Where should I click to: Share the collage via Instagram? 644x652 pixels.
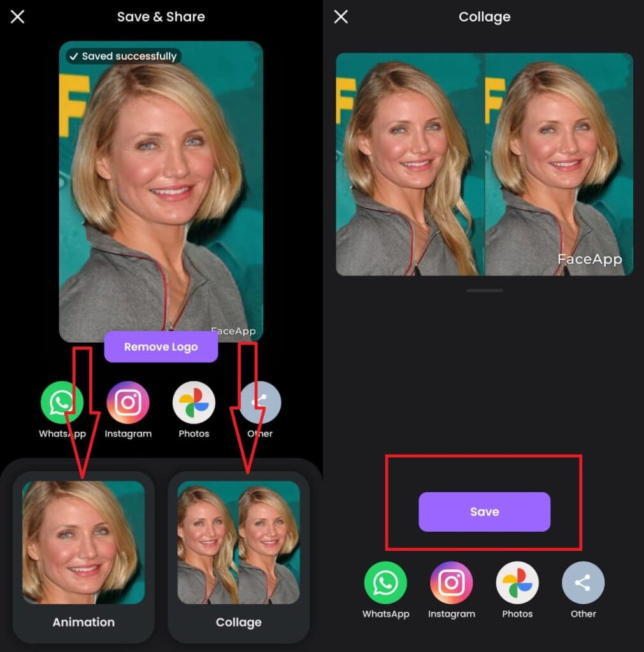[452, 583]
